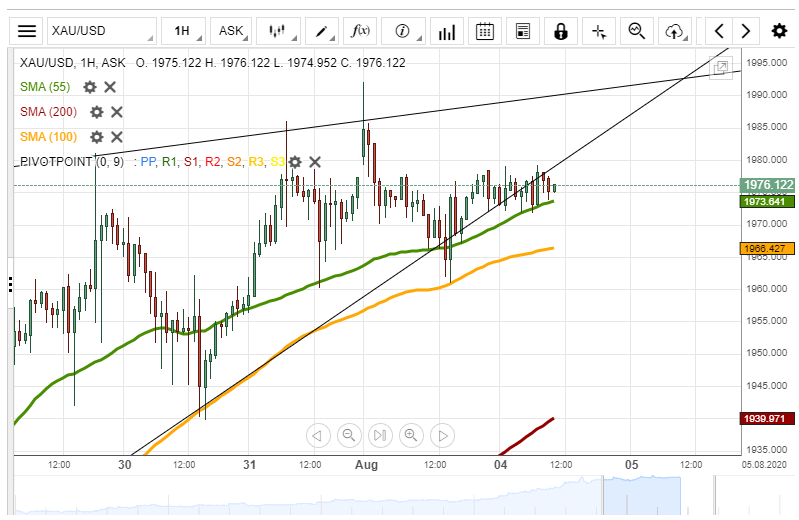Select the SMA (55) legend label
Screen dimensions: 799x520
point(45,87)
